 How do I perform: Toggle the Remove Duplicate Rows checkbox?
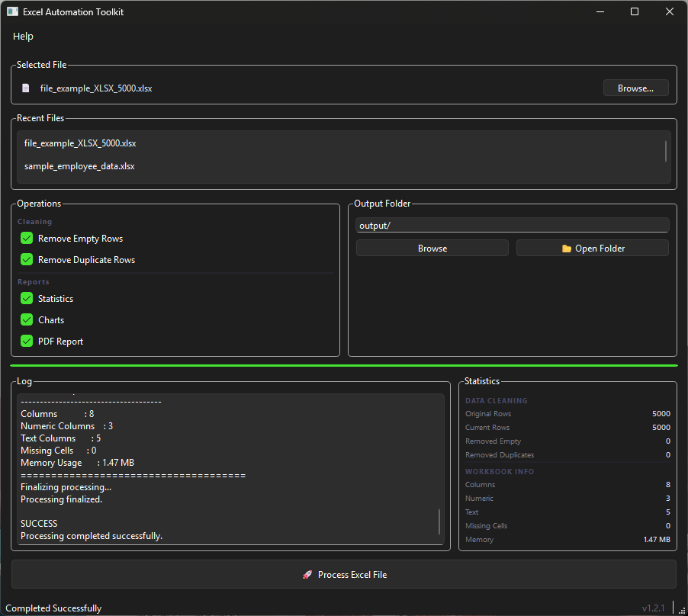(27, 259)
